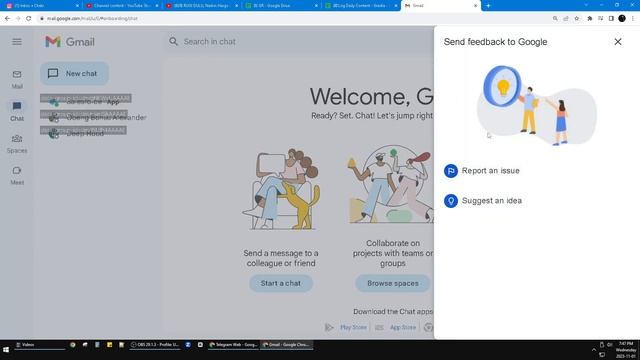Image resolution: width=640 pixels, height=360 pixels.
Task: Bookmark this page with the star icon
Action: [576, 18]
